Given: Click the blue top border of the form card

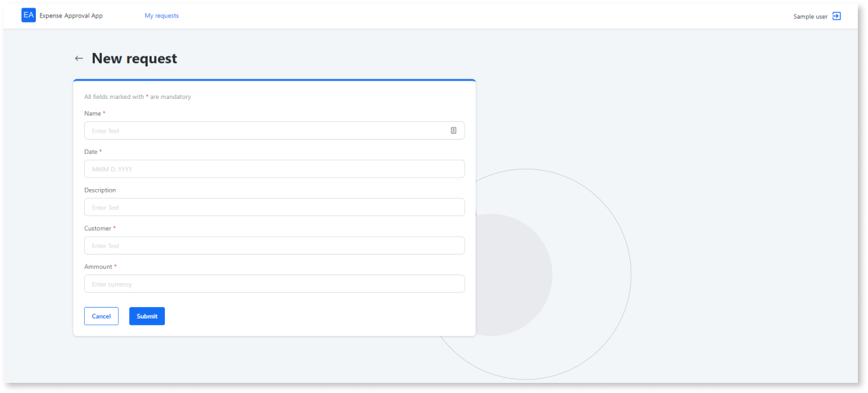Looking at the screenshot, I should pyautogui.click(x=274, y=79).
